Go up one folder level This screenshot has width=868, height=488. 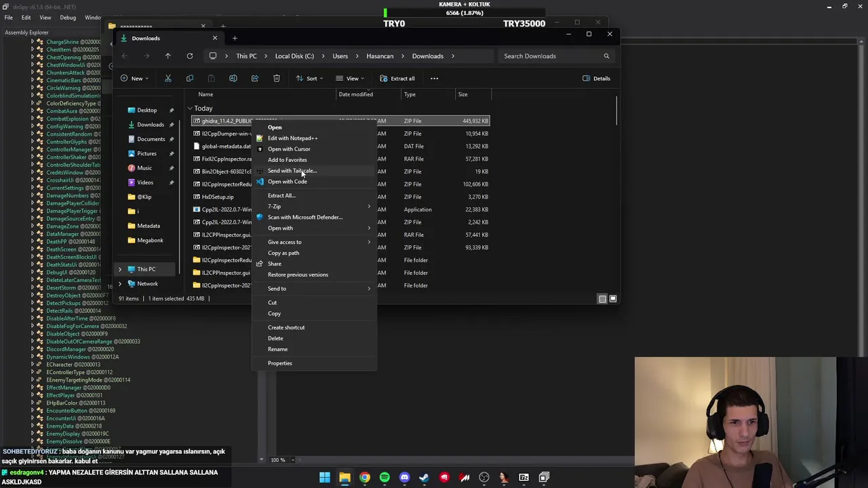(168, 56)
